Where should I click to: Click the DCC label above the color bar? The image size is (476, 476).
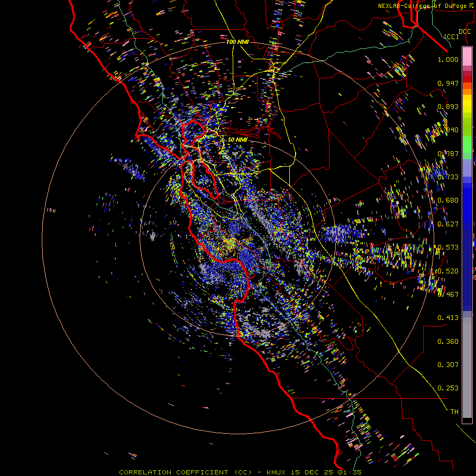coord(464,32)
